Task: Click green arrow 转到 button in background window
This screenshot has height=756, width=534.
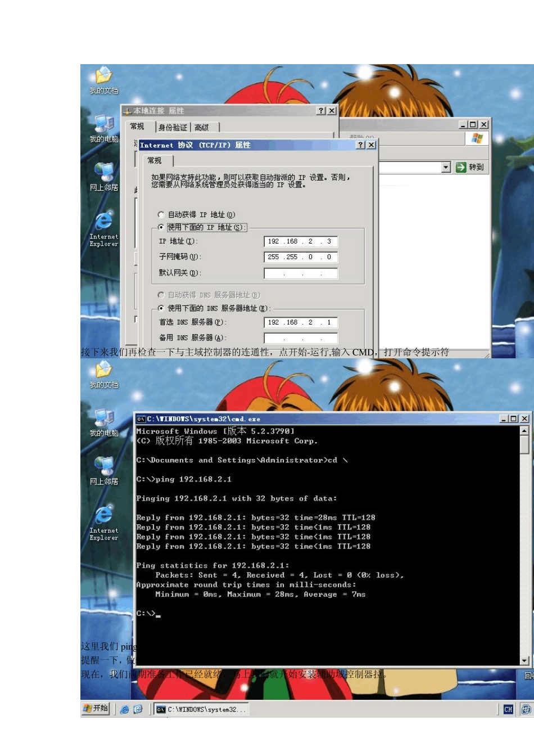Action: tap(470, 167)
